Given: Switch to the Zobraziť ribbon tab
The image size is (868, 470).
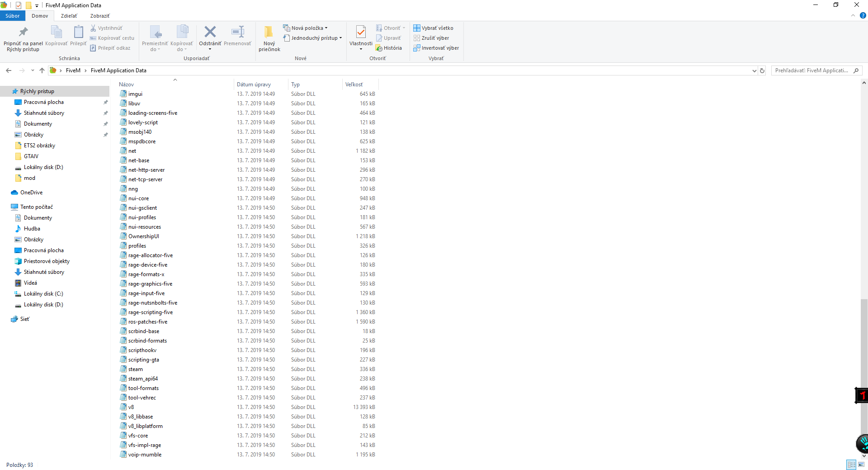Looking at the screenshot, I should click(x=99, y=16).
